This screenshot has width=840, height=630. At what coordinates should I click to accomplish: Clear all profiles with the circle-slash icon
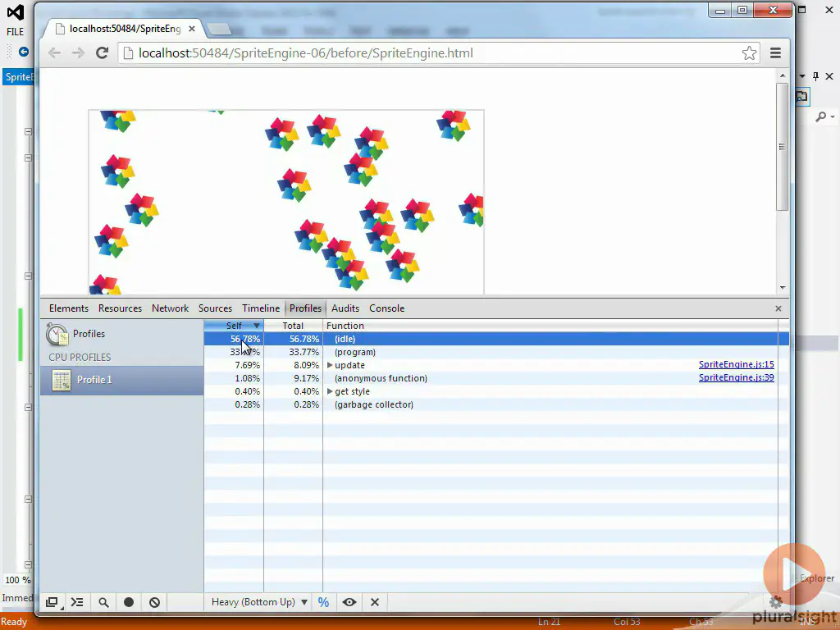154,602
